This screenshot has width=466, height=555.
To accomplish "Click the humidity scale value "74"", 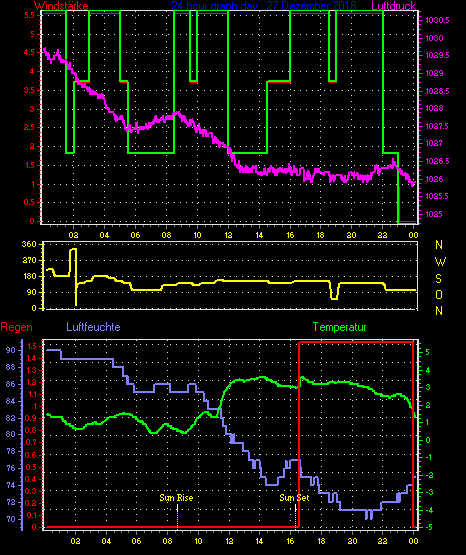I will click(11, 485).
